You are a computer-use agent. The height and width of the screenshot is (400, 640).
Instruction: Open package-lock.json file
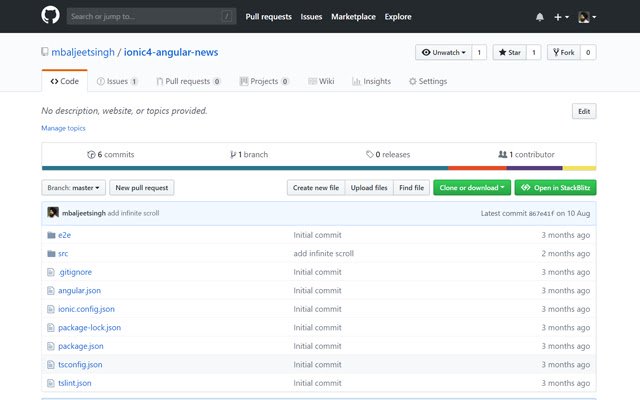pos(89,328)
